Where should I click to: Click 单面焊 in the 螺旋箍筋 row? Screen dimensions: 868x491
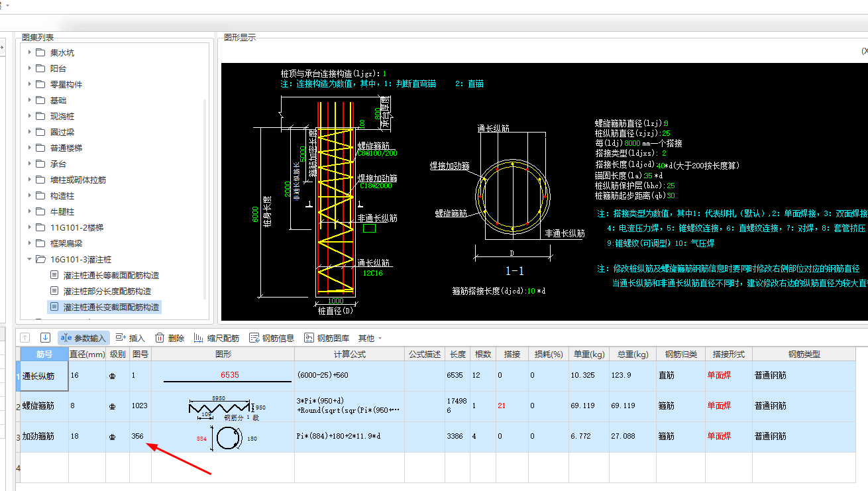719,406
